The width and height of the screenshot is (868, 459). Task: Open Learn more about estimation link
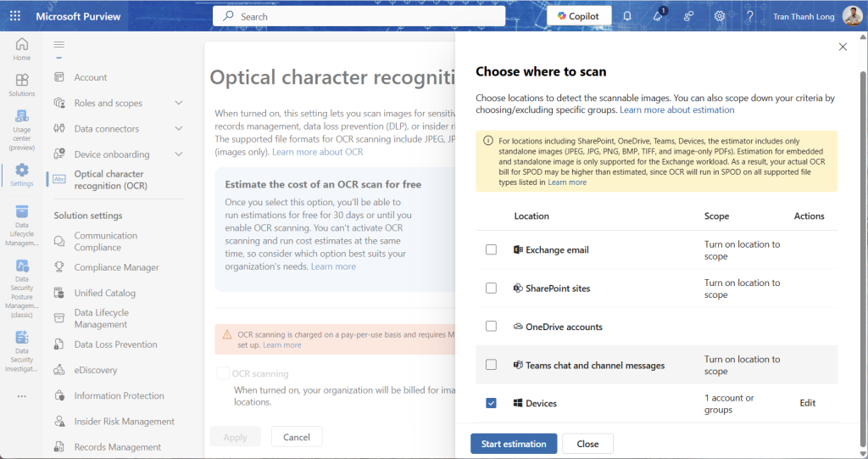(676, 110)
